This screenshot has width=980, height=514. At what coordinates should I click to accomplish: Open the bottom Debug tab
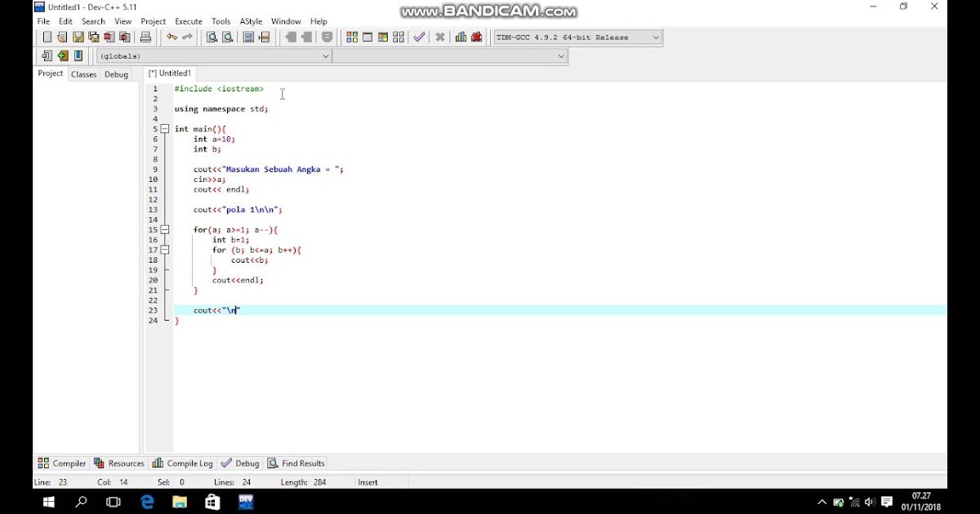(x=239, y=463)
